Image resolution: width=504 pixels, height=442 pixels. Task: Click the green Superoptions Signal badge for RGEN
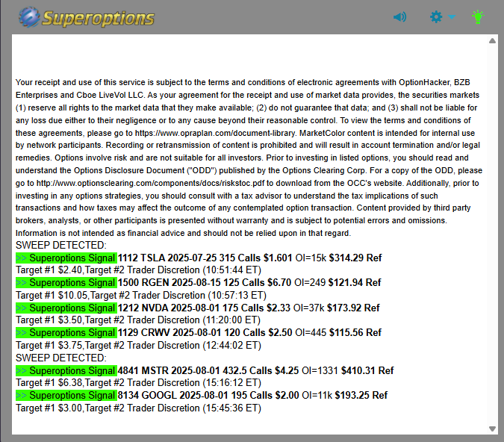pyautogui.click(x=66, y=283)
